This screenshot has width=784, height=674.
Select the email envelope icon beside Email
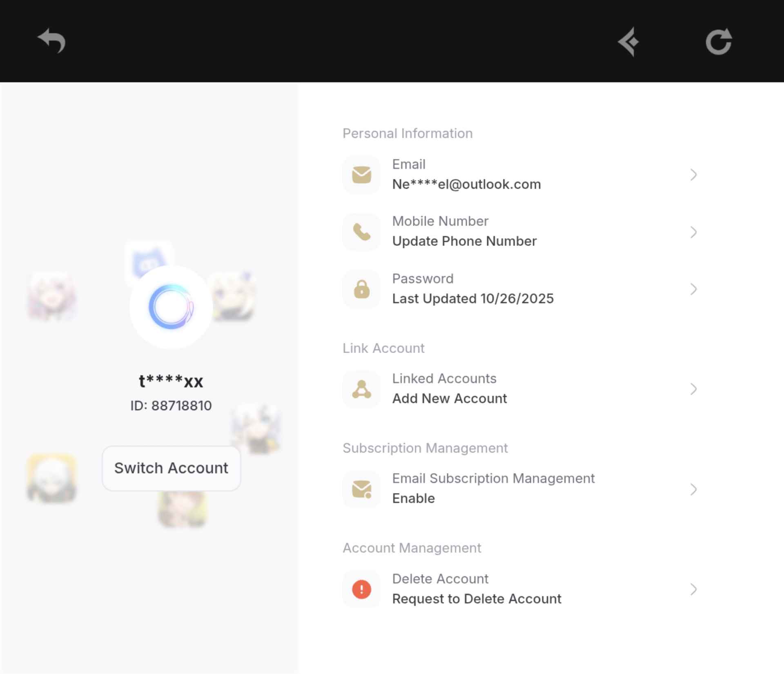pyautogui.click(x=361, y=174)
